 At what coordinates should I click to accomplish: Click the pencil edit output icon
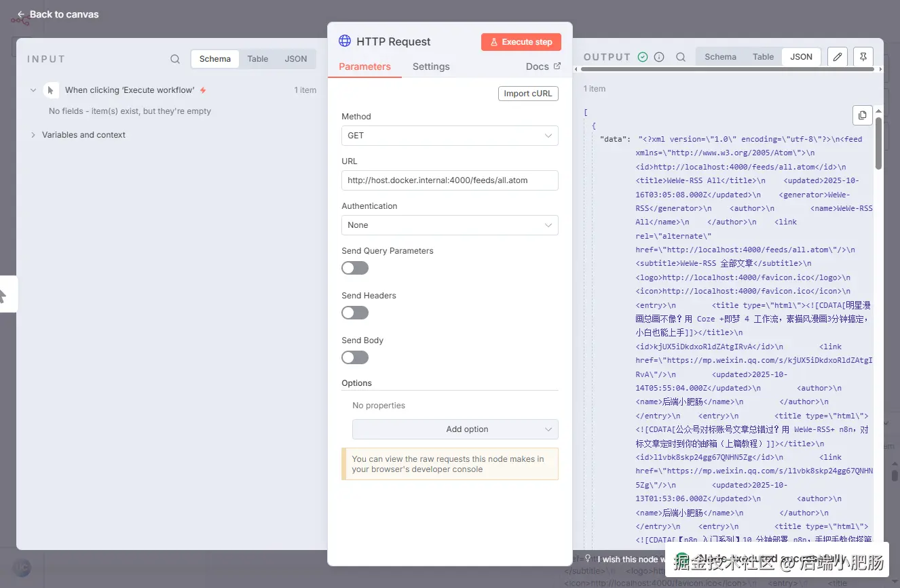pos(838,57)
